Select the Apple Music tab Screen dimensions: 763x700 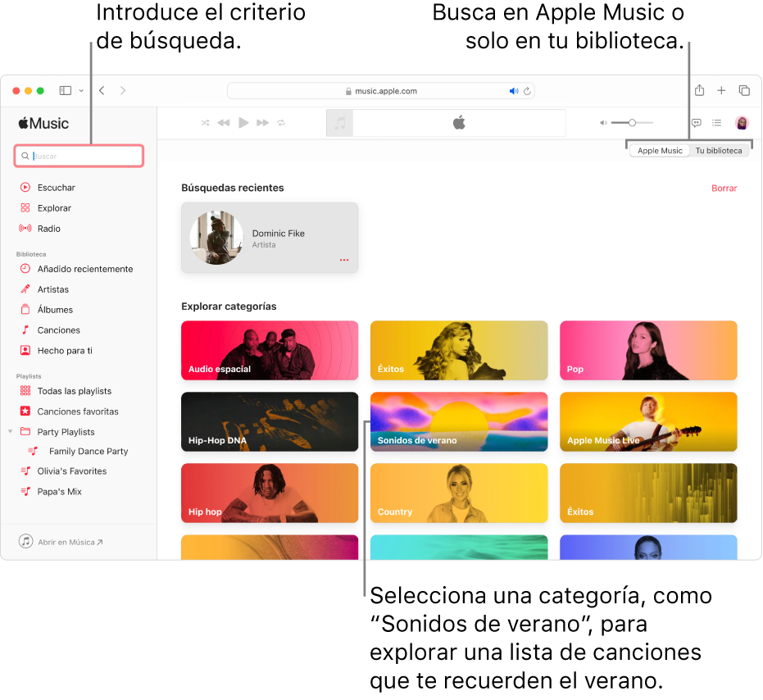click(x=659, y=150)
